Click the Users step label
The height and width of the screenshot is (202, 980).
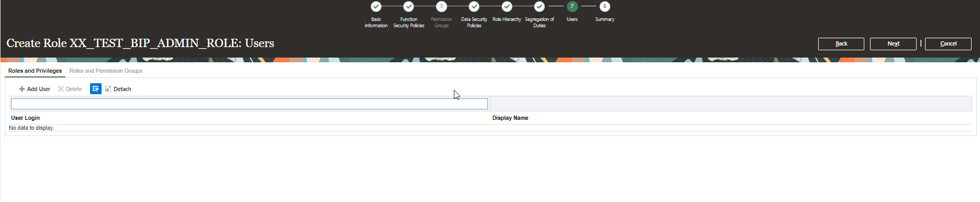(x=572, y=19)
